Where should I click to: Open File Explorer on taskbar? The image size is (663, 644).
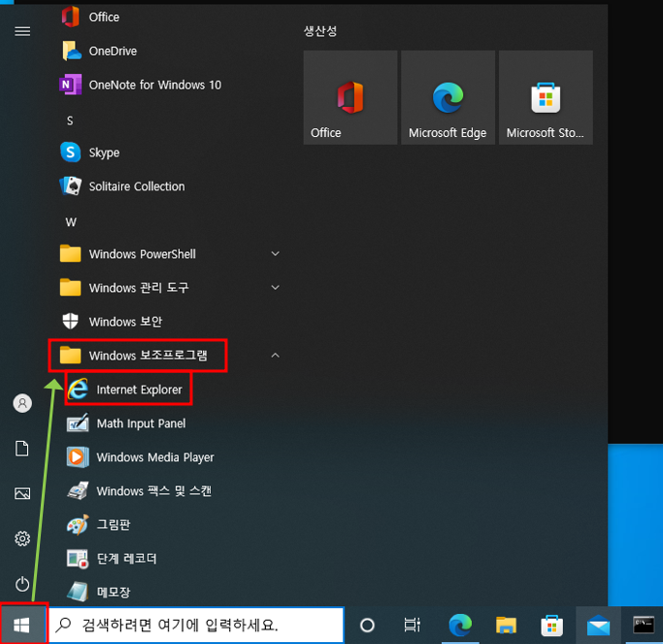(506, 625)
